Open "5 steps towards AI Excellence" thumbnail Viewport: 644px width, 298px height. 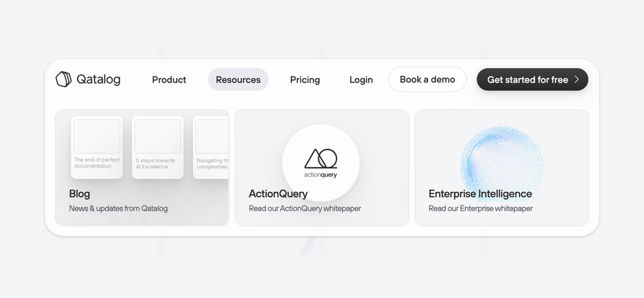(157, 147)
